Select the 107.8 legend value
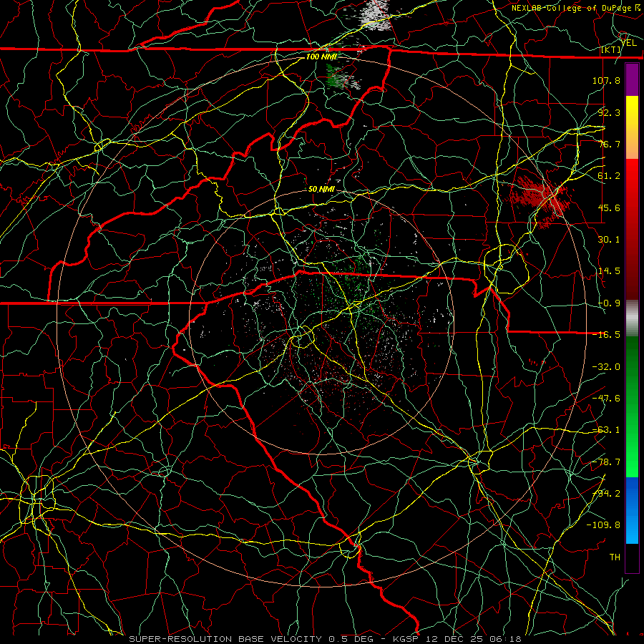This screenshot has width=644, height=644. coord(606,80)
